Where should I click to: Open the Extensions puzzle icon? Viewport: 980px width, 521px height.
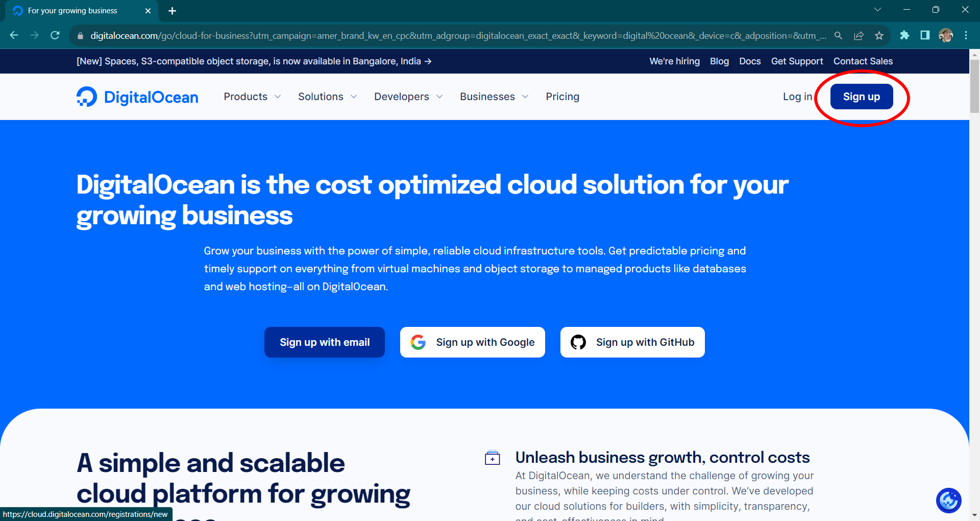[904, 35]
